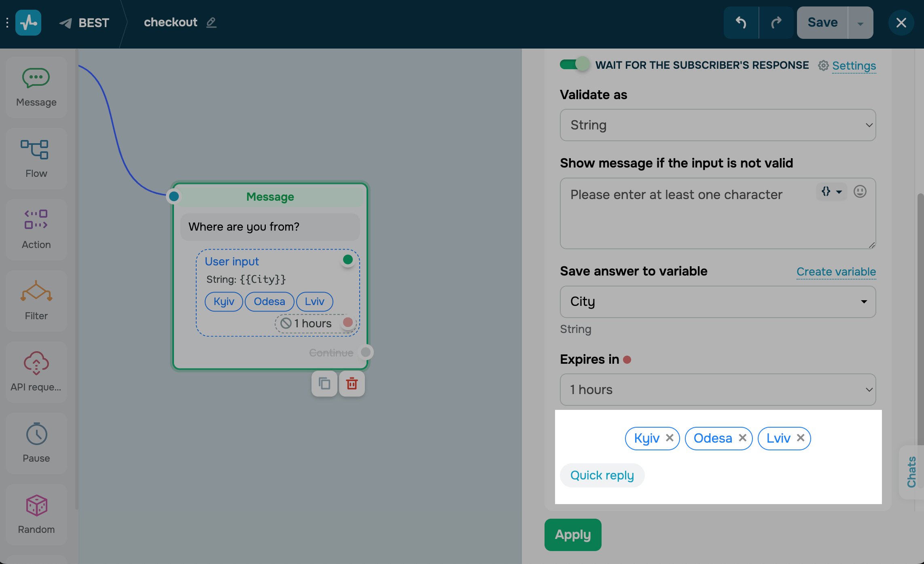This screenshot has width=924, height=564.
Task: Add a Flow element from sidebar
Action: coord(36,159)
